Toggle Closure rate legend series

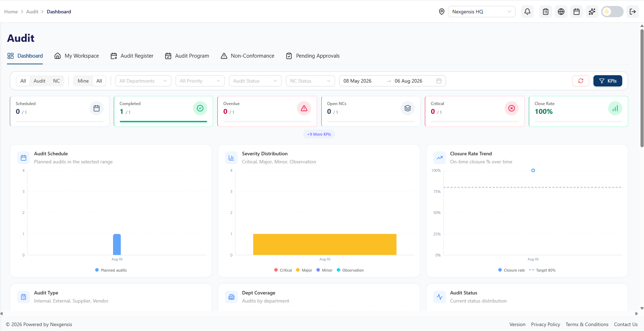(512, 270)
